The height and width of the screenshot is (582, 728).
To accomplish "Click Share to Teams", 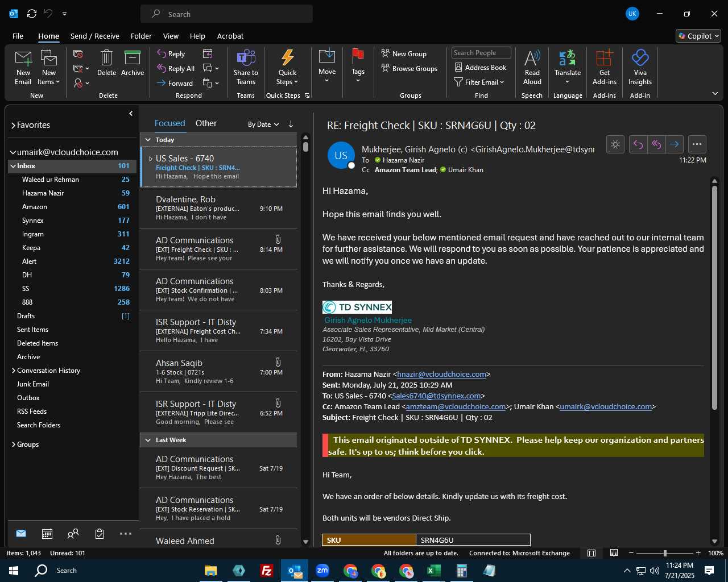I will [246, 67].
